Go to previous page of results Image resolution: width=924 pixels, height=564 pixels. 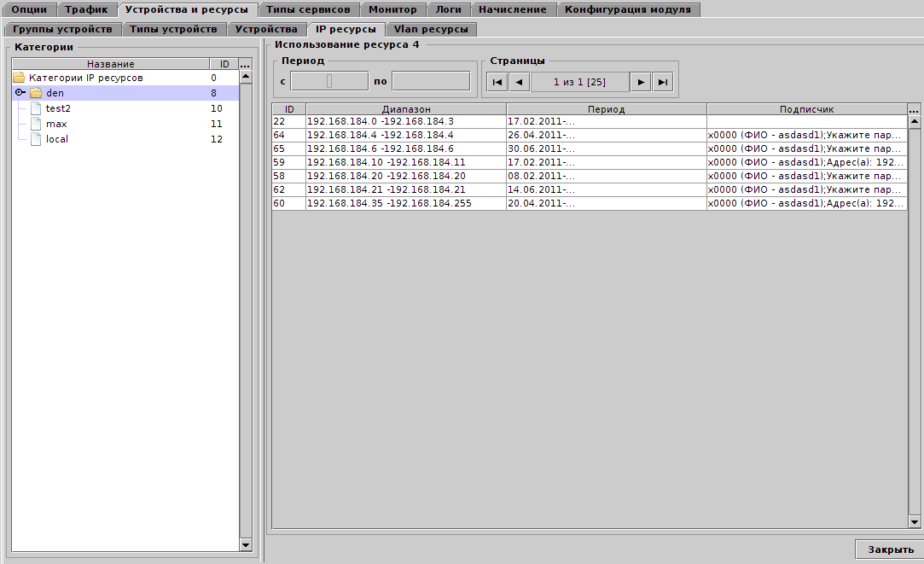[519, 82]
